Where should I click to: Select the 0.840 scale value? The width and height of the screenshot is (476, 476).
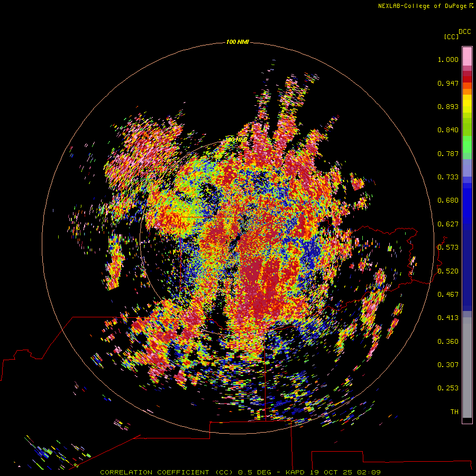[448, 130]
